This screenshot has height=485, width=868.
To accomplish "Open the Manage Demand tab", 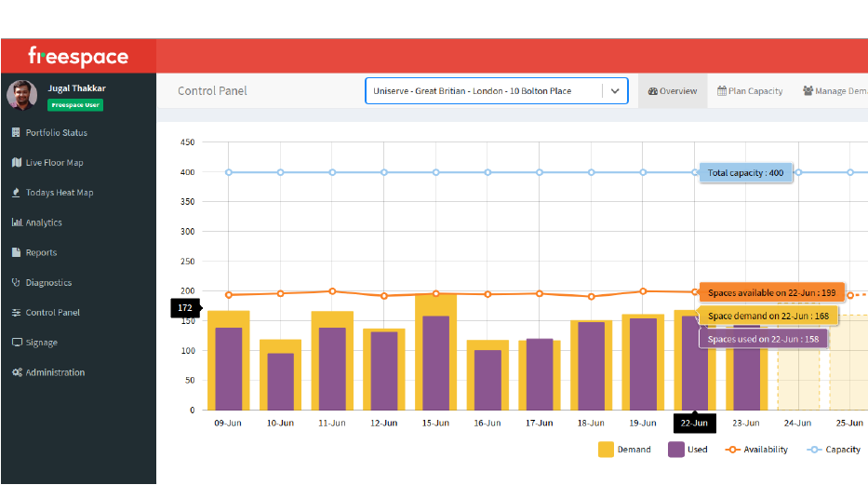I will pyautogui.click(x=834, y=91).
